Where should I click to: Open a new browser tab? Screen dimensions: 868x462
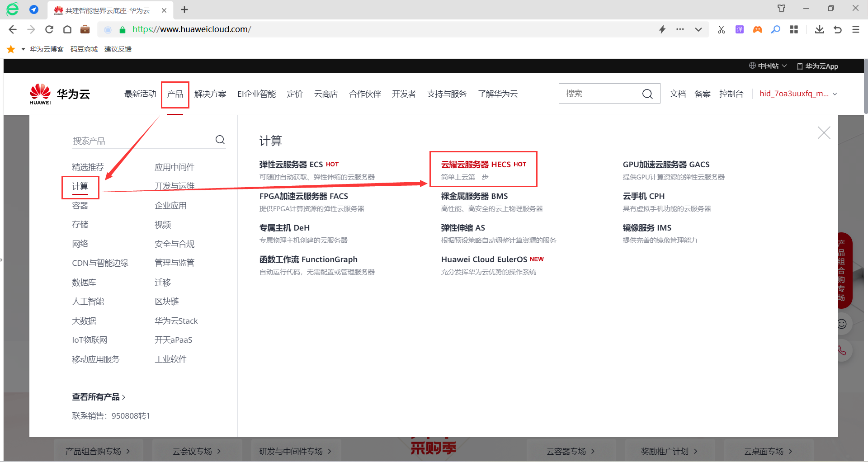(x=184, y=9)
